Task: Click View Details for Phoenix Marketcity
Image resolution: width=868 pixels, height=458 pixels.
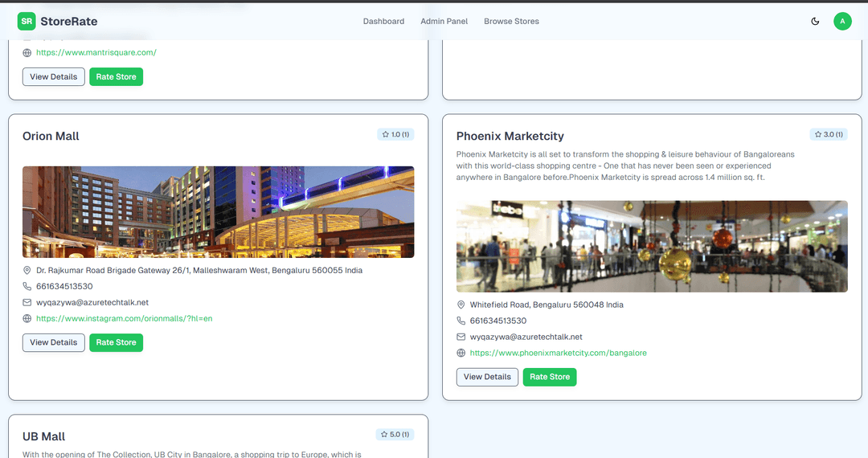Action: pyautogui.click(x=487, y=377)
